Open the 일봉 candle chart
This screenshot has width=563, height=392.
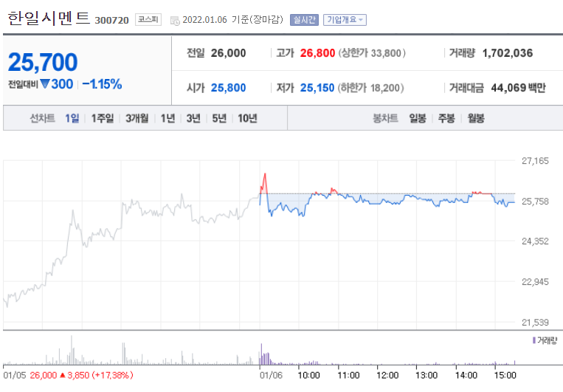418,118
